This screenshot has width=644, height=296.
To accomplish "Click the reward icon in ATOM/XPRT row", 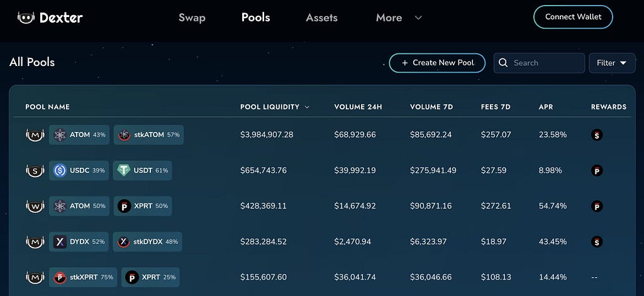I will (597, 206).
